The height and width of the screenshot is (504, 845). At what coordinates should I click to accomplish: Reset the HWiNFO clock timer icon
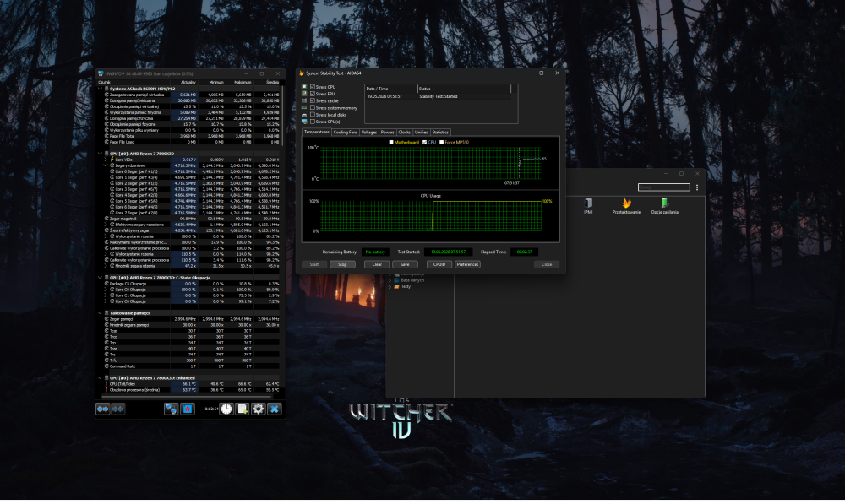[226, 409]
